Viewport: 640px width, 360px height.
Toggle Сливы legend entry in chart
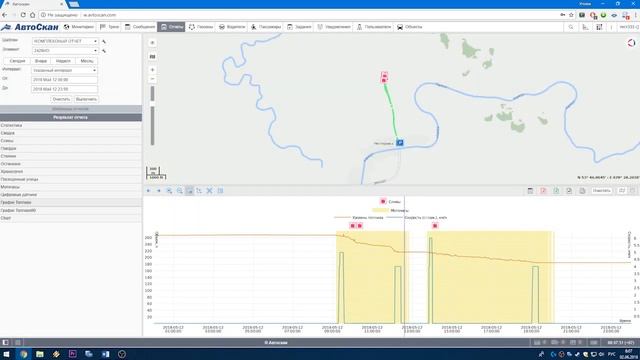[390, 201]
